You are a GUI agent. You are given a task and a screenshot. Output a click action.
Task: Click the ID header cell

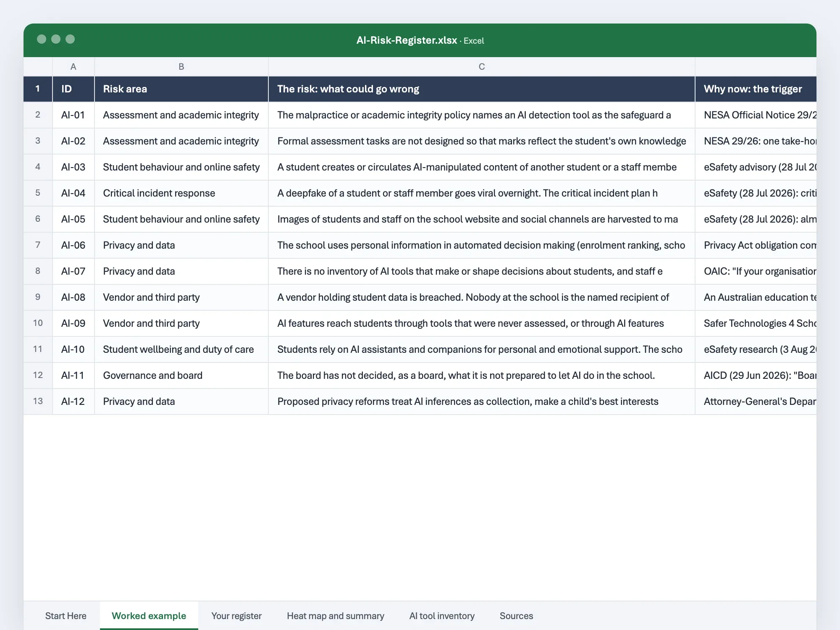[x=73, y=89]
